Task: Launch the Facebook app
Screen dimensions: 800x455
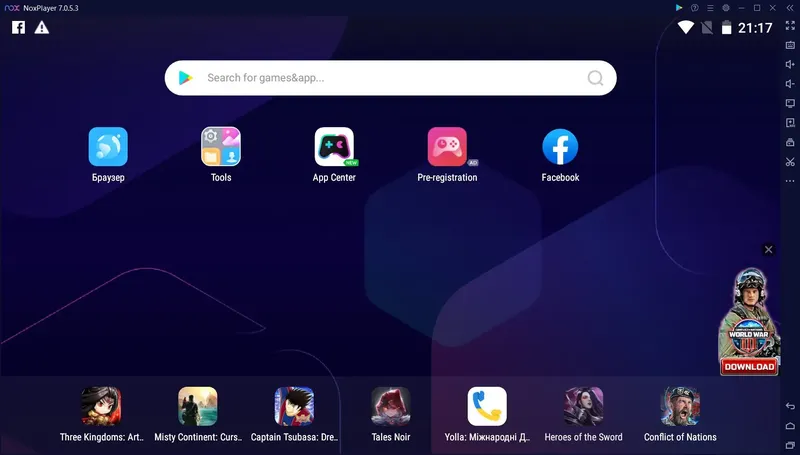Action: pos(560,147)
